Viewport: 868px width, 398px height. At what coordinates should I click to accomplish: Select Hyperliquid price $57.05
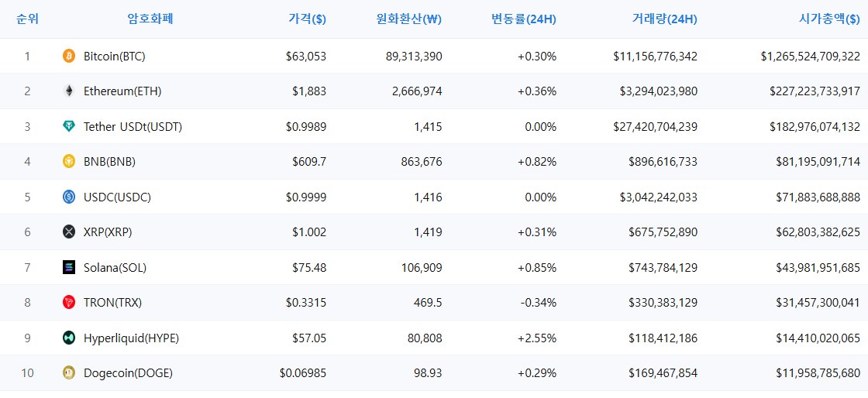309,338
